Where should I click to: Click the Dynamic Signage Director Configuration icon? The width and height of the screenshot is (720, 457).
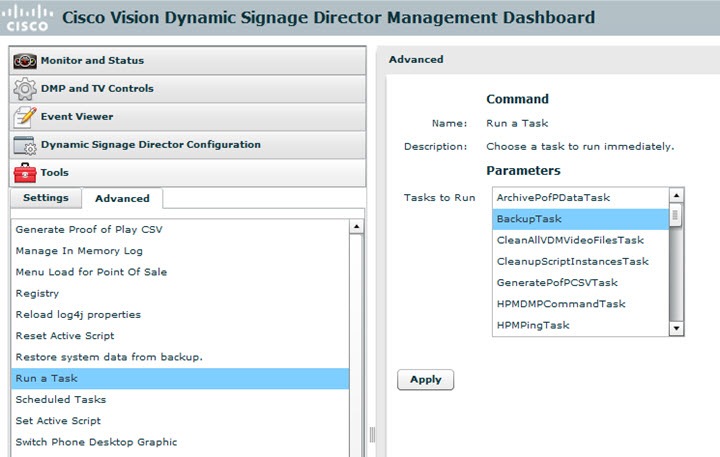click(x=25, y=145)
